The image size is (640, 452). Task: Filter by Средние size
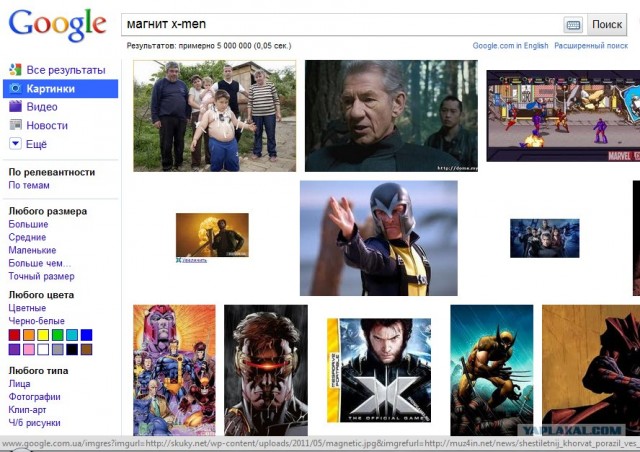pyautogui.click(x=27, y=237)
